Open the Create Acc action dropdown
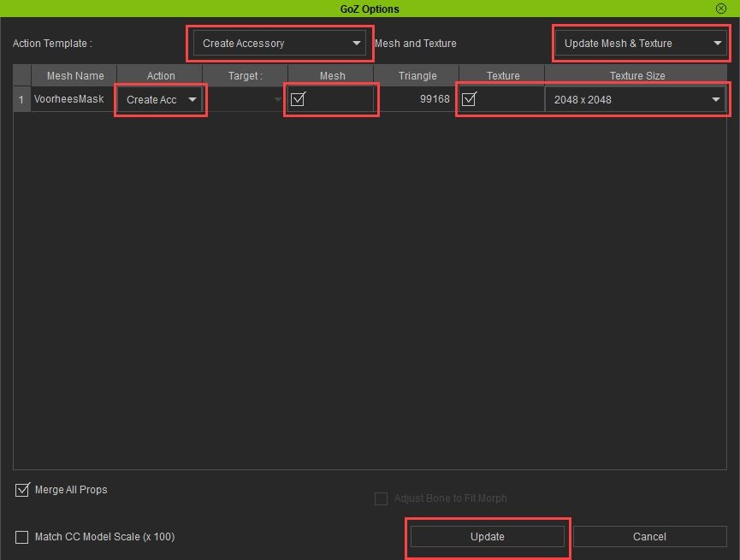 pos(160,100)
